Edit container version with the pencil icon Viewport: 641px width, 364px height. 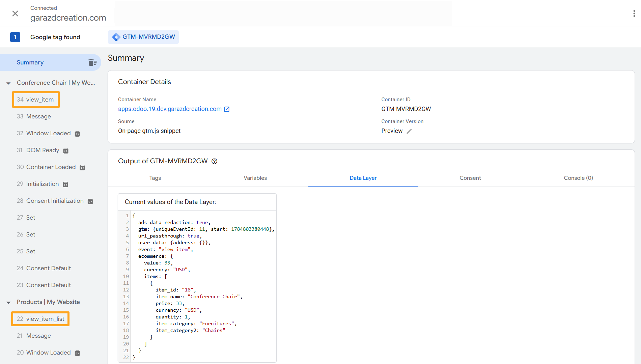(x=409, y=131)
